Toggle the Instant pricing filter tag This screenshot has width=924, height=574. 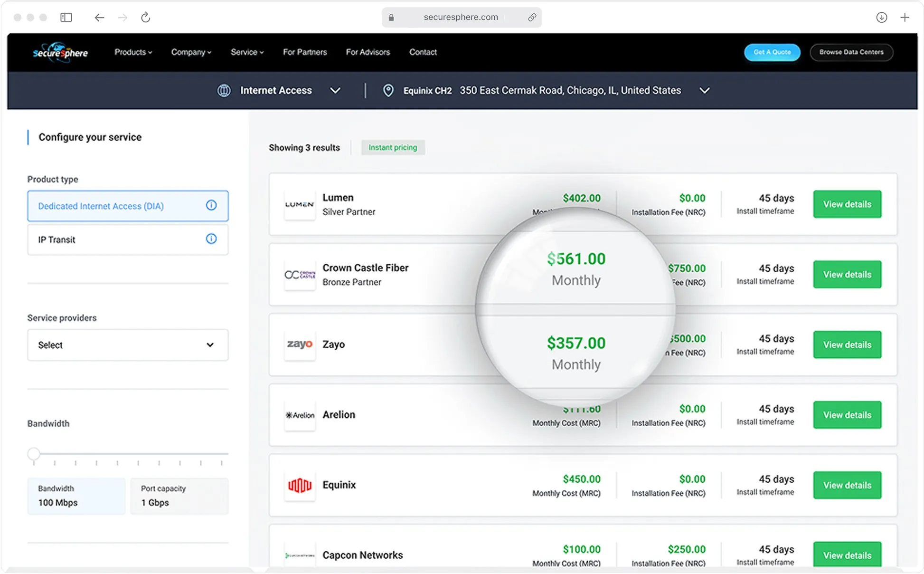pyautogui.click(x=393, y=147)
